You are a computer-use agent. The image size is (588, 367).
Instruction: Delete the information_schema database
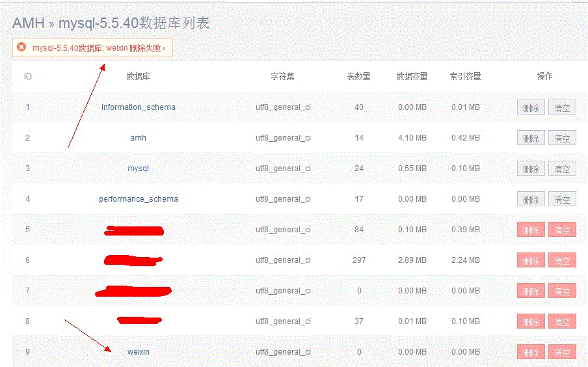[x=531, y=108]
